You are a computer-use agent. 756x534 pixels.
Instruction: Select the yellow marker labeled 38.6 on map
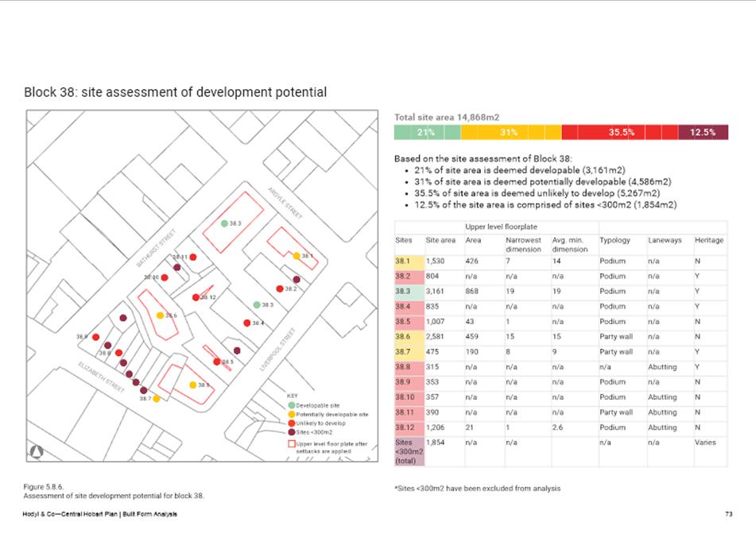(160, 315)
